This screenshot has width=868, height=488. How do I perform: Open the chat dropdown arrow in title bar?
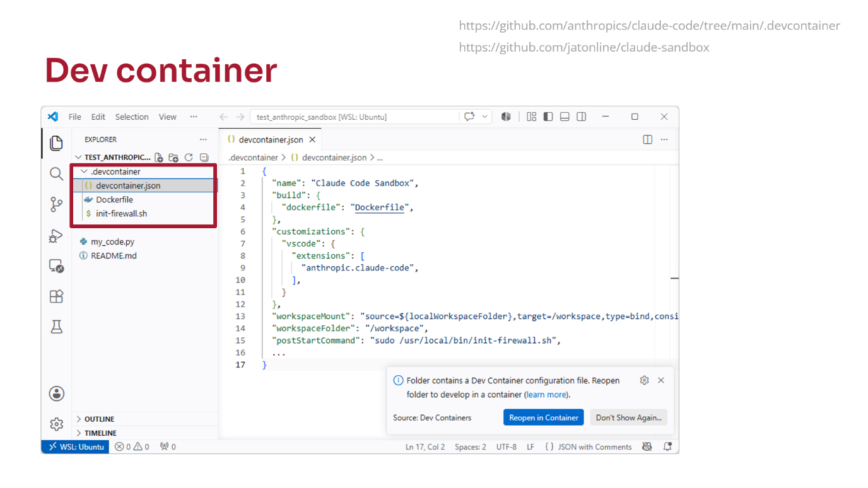[x=485, y=117]
